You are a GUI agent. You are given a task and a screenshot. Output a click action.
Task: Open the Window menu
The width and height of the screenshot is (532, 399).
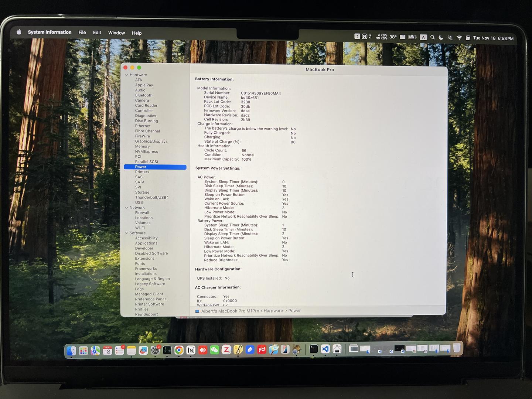(x=116, y=33)
